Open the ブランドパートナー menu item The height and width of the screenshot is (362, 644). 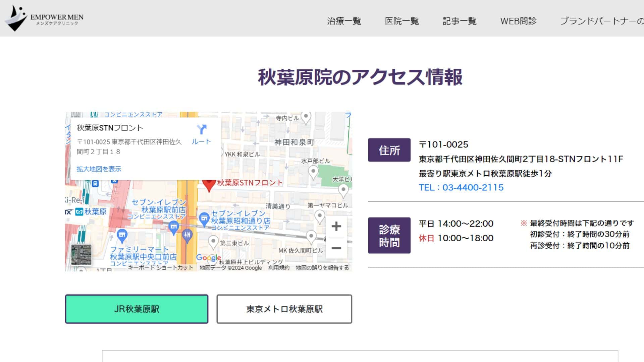[602, 21]
